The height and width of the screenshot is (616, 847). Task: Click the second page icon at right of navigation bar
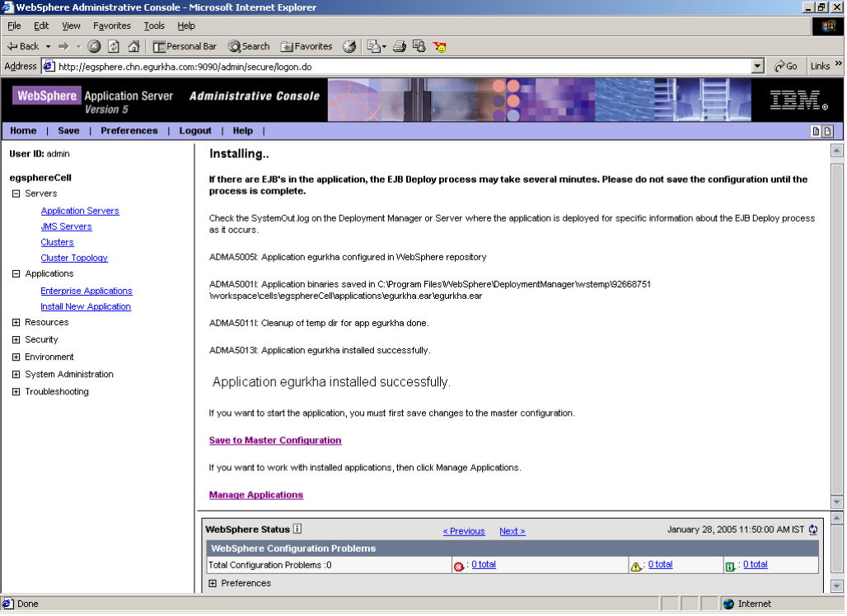click(x=827, y=131)
